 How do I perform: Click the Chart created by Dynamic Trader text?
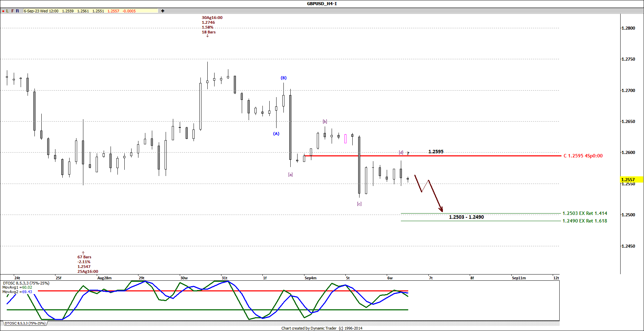point(322,328)
